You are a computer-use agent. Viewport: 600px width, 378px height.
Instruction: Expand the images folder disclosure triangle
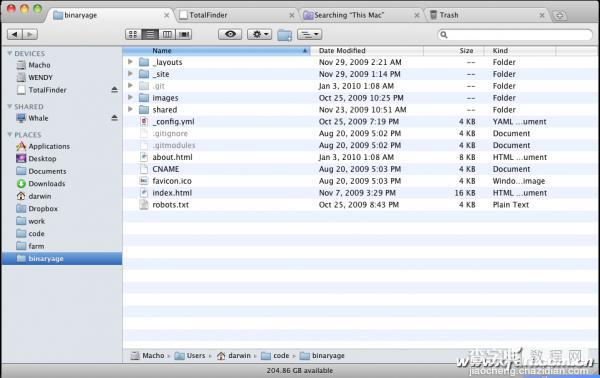coord(130,98)
